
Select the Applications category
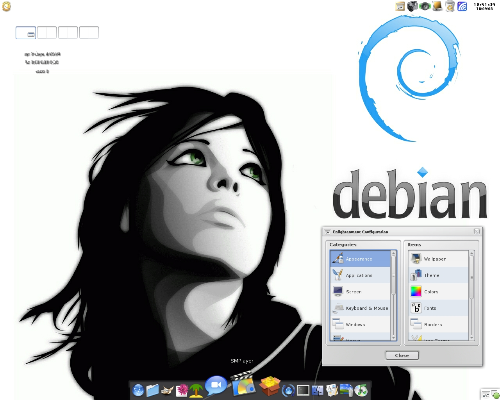coord(360,275)
